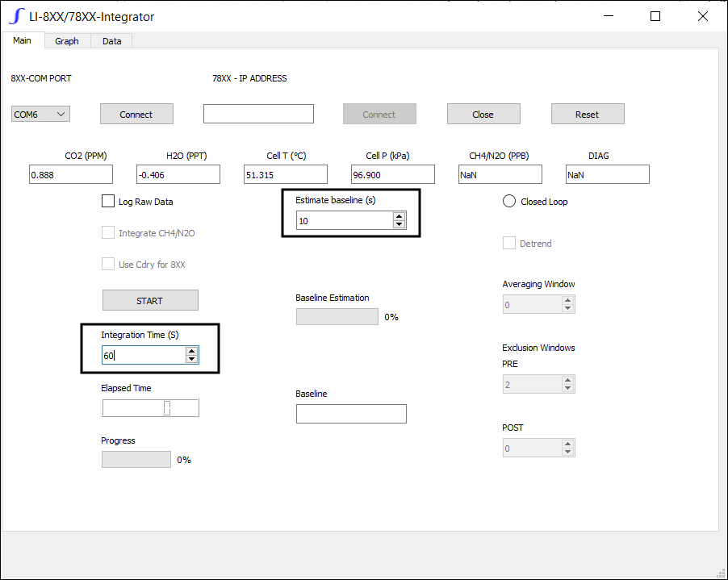
Task: Click the POST exclusion value field
Action: click(x=532, y=449)
